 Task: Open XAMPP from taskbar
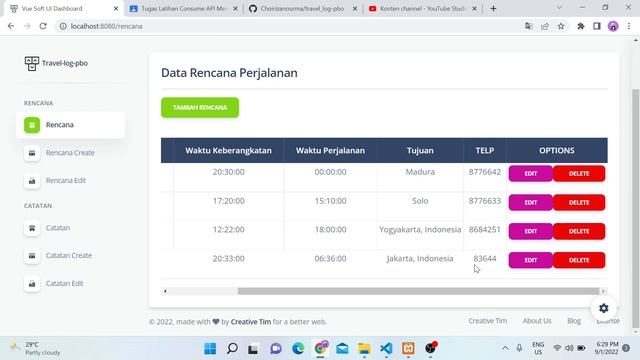tap(408, 348)
